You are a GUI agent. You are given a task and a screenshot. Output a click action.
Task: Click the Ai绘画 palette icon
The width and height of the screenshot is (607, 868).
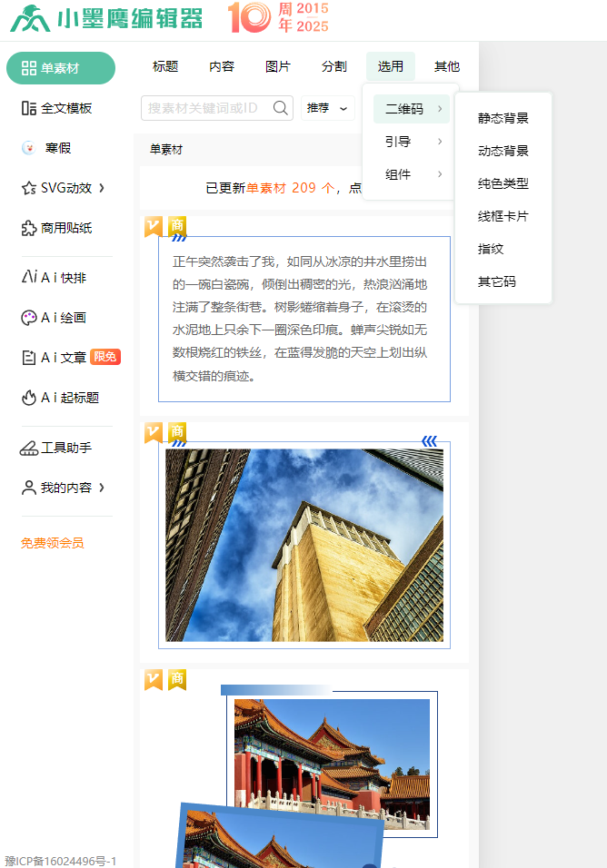29,317
